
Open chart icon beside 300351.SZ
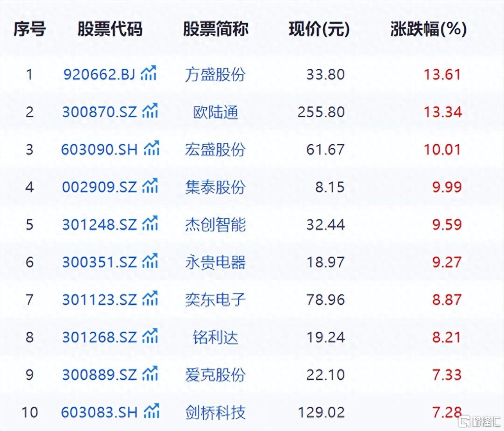click(150, 261)
